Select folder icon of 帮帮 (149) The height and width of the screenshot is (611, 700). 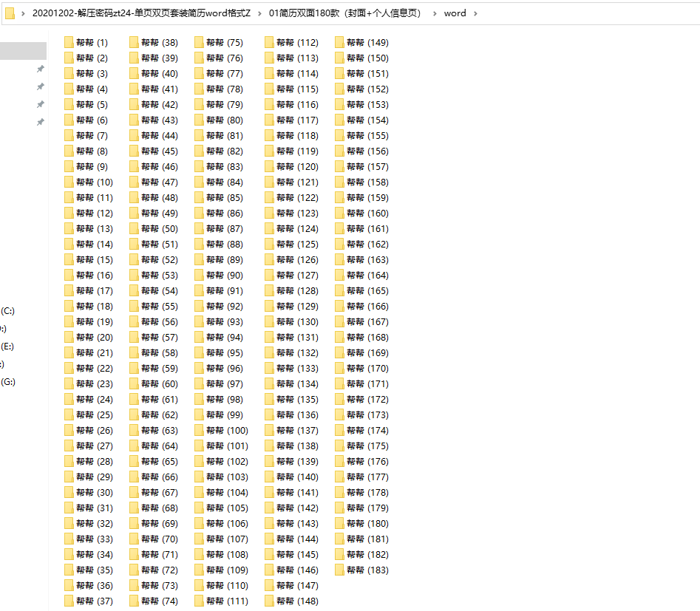click(339, 42)
